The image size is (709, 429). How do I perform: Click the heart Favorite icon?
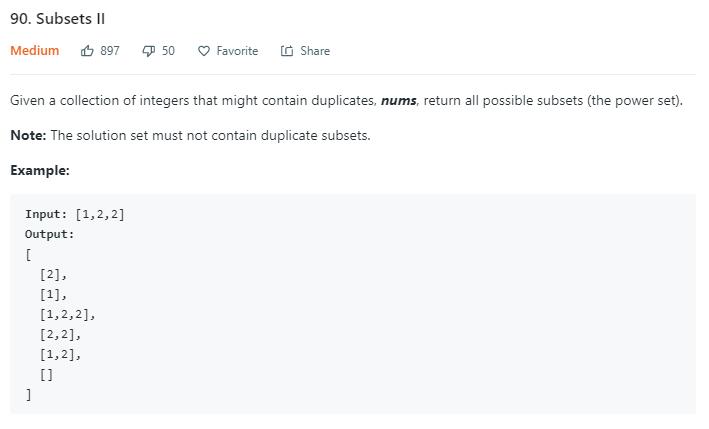(x=204, y=51)
